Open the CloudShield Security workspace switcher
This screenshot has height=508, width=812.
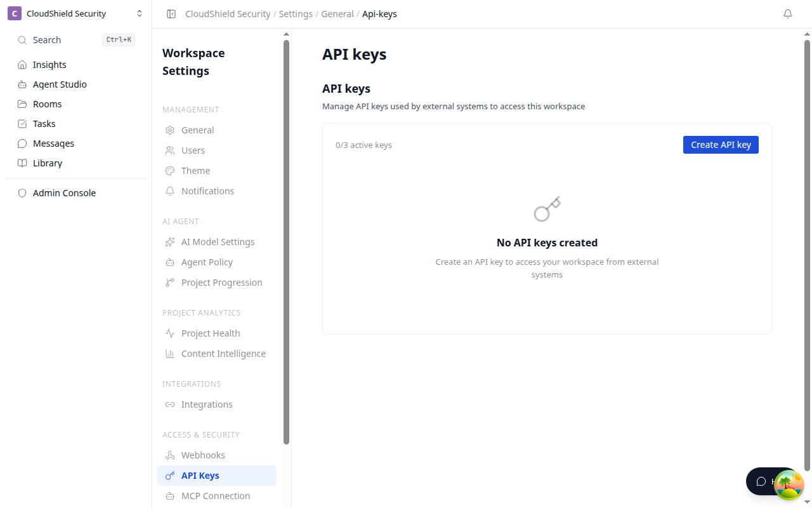coord(76,14)
